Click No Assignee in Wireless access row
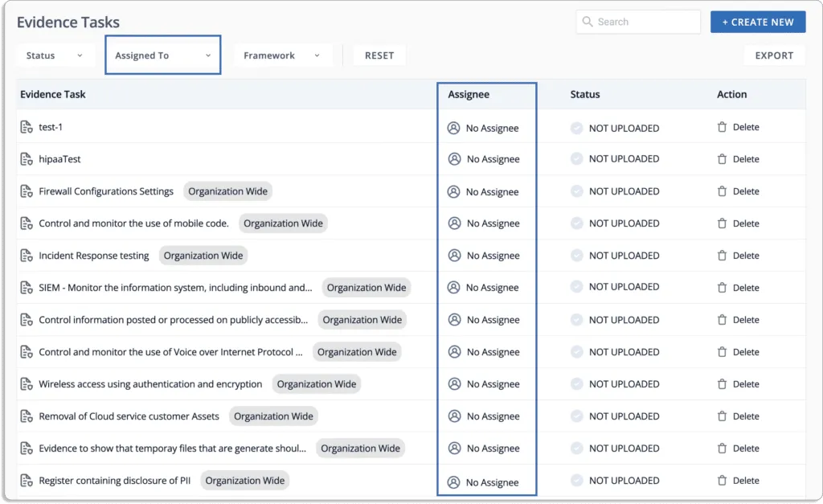The image size is (823, 504). coord(493,384)
